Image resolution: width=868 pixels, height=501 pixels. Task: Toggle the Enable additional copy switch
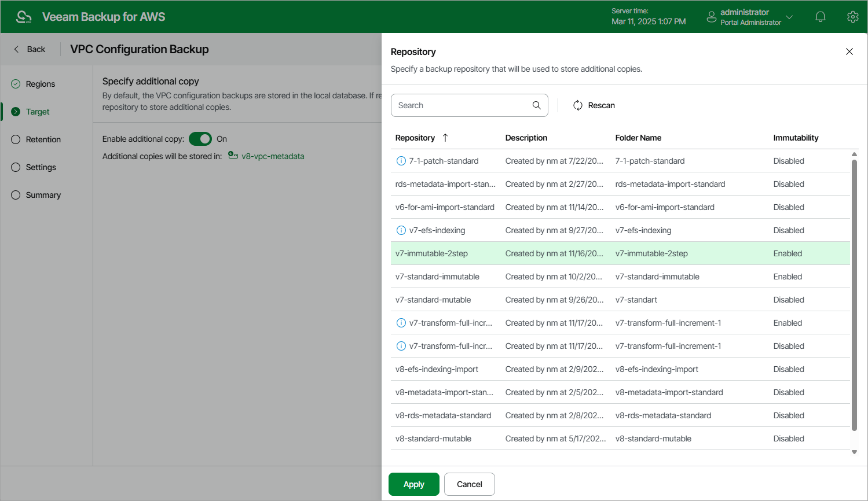[200, 139]
